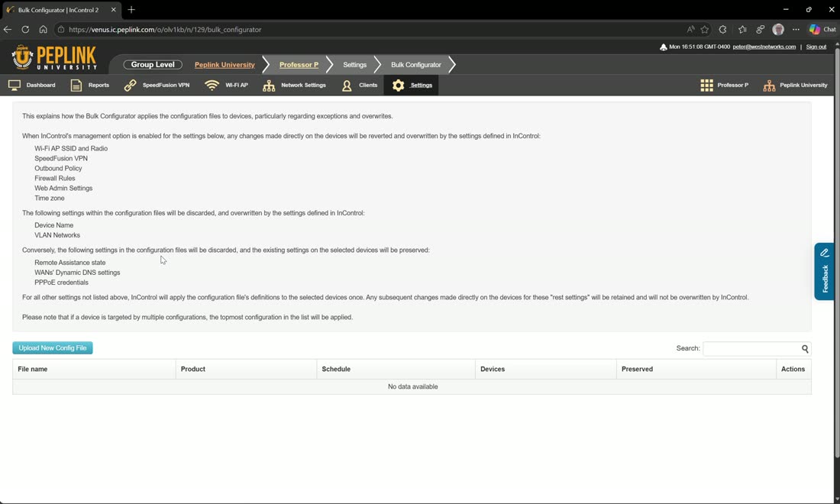The width and height of the screenshot is (840, 504).
Task: Open the Reports document icon
Action: pyautogui.click(x=76, y=86)
